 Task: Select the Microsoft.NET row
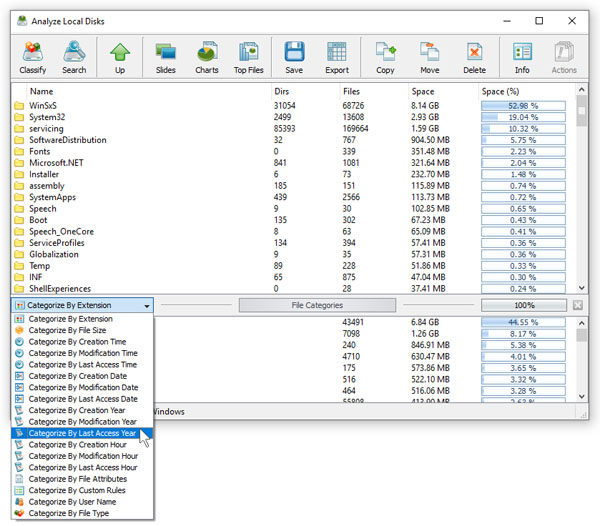pos(293,163)
